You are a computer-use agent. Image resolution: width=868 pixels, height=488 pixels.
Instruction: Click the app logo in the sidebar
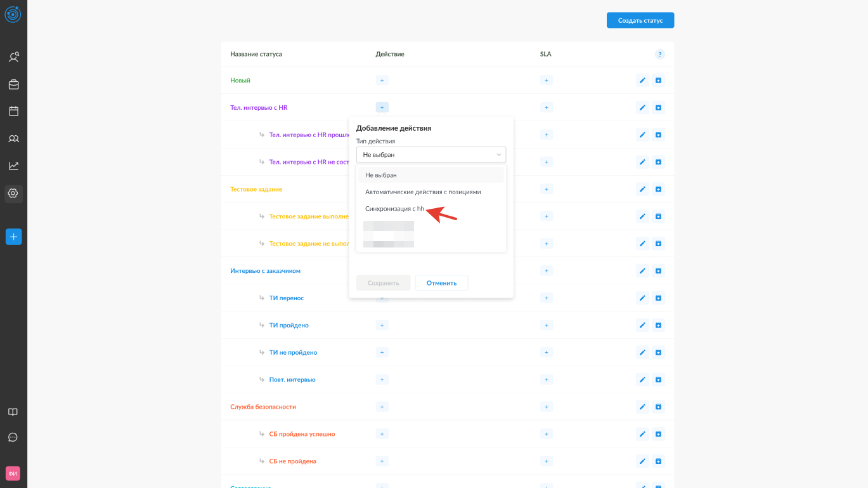pos(13,14)
